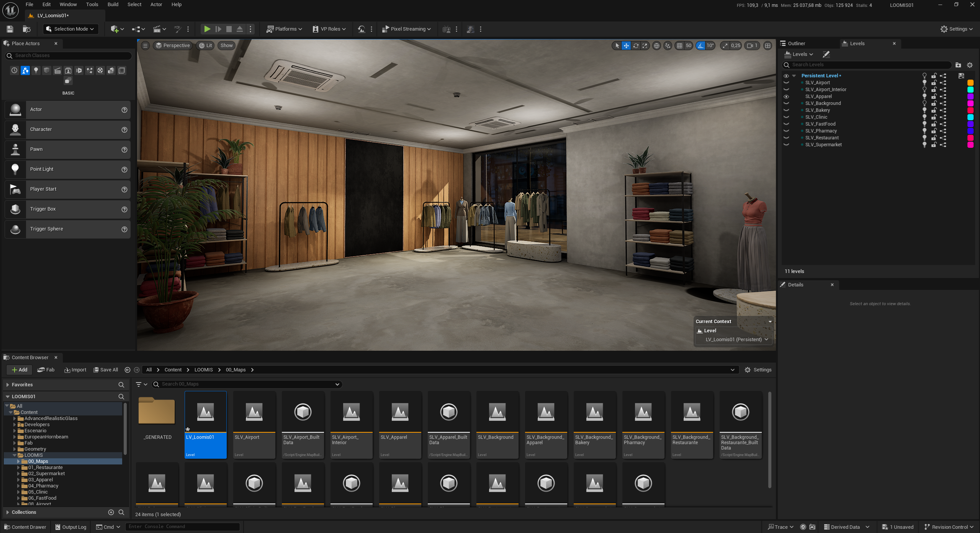980x533 pixels.
Task: Open the Selection Mode dropdown
Action: [70, 29]
